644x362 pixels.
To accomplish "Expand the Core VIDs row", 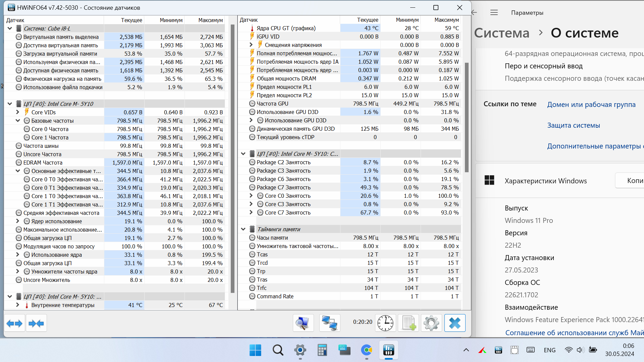I will pos(18,112).
